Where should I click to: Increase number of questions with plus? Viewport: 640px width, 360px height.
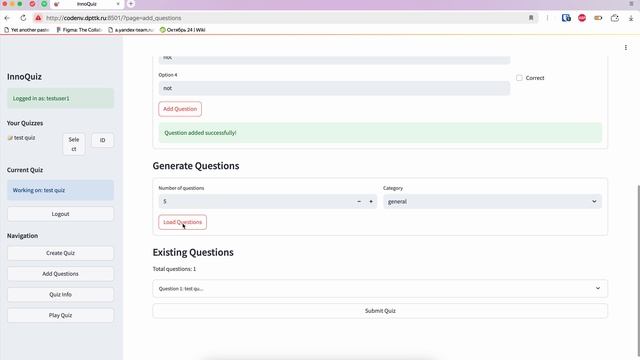click(371, 202)
